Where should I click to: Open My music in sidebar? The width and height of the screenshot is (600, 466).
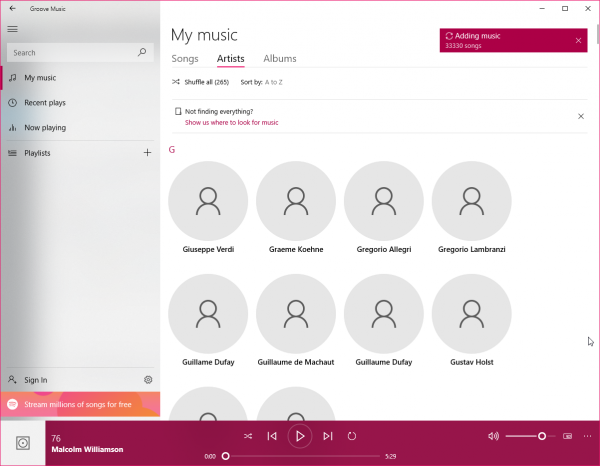[80, 78]
